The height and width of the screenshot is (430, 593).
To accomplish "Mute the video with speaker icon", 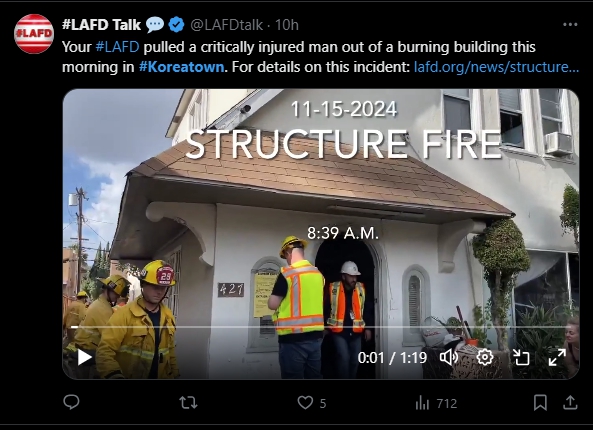I will click(x=449, y=357).
